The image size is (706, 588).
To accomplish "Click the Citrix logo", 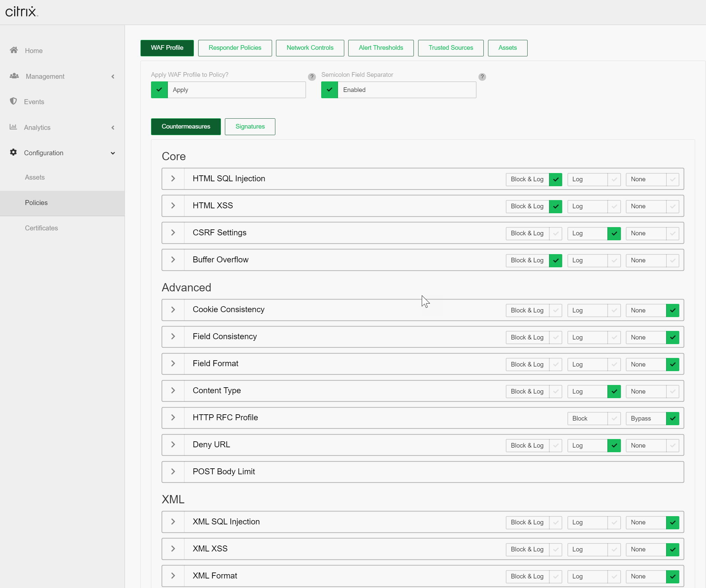I will (x=21, y=12).
